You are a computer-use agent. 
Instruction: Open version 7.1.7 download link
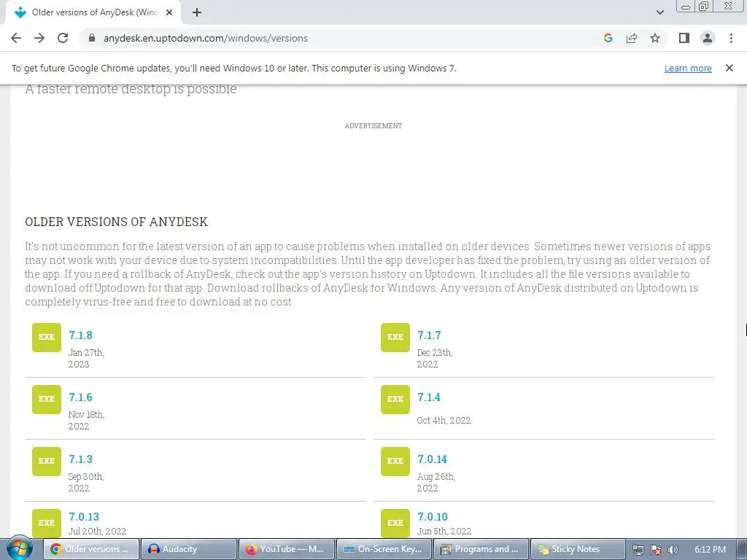[x=429, y=335]
